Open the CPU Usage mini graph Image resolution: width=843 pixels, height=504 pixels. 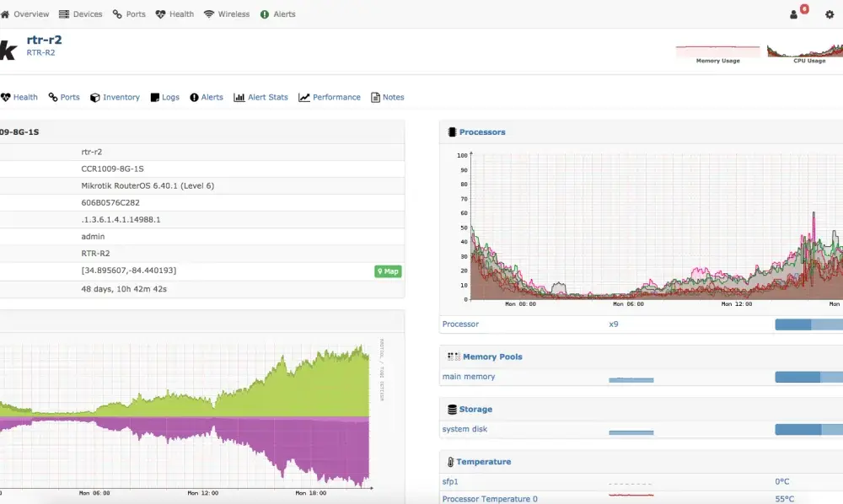point(805,55)
